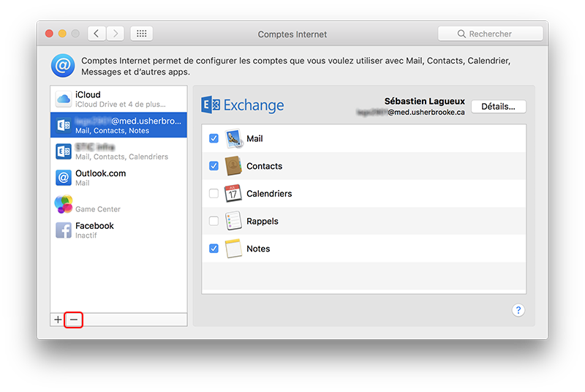Disable the Contacts checkbox
The height and width of the screenshot is (392, 585).
[214, 166]
